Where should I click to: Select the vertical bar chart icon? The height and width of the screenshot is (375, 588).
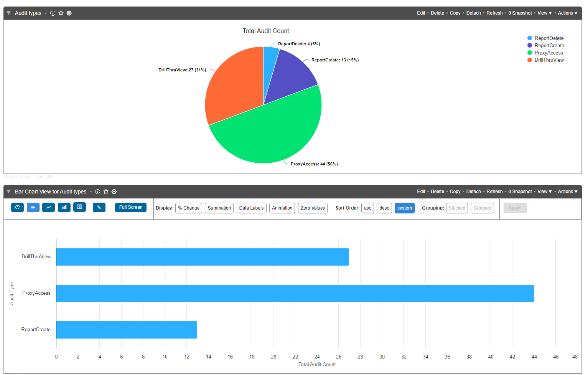coord(64,207)
